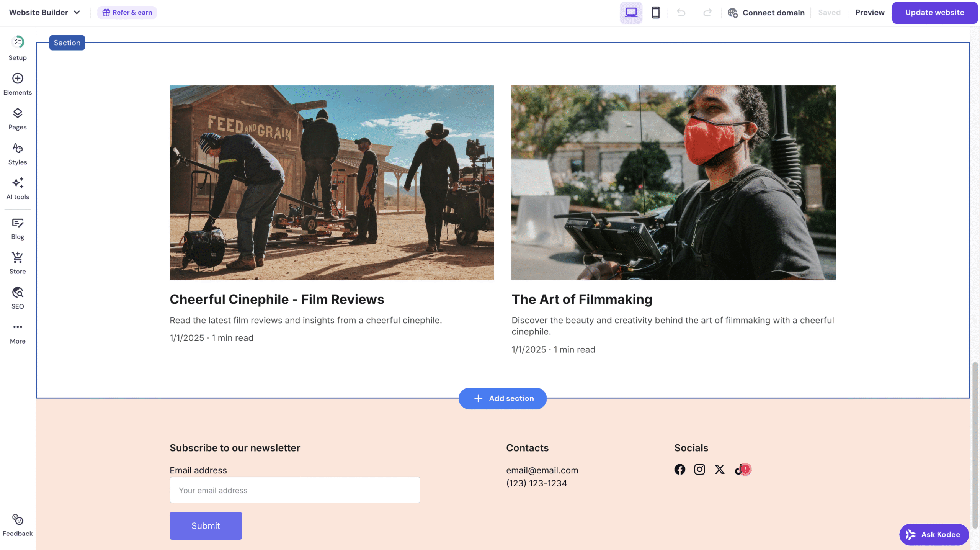This screenshot has height=550, width=980.
Task: Click the Preview link
Action: click(869, 12)
